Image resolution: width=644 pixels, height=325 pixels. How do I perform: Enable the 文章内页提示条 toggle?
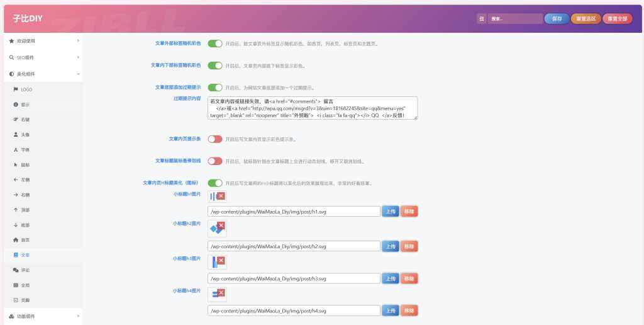click(215, 139)
